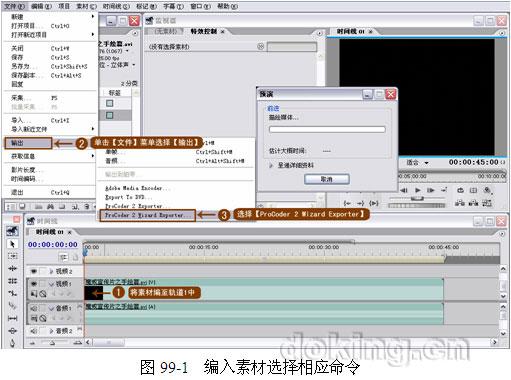Open the 编辑 menu in menu bar
Image resolution: width=511 pixels, height=380 pixels.
(41, 6)
